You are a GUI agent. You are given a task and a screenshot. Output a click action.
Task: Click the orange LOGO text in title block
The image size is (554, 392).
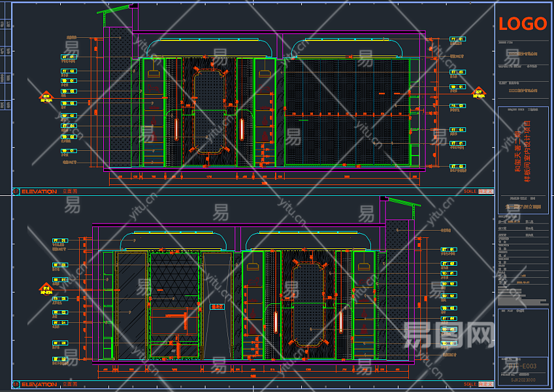523,24
